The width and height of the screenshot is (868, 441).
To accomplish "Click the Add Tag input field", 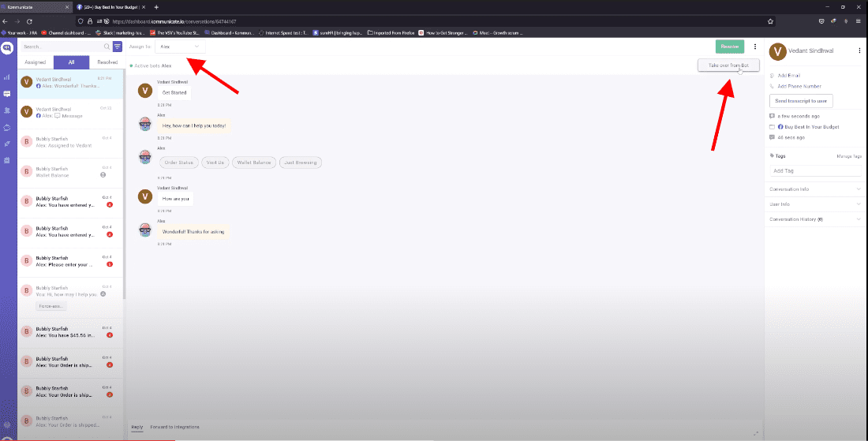I will (814, 170).
